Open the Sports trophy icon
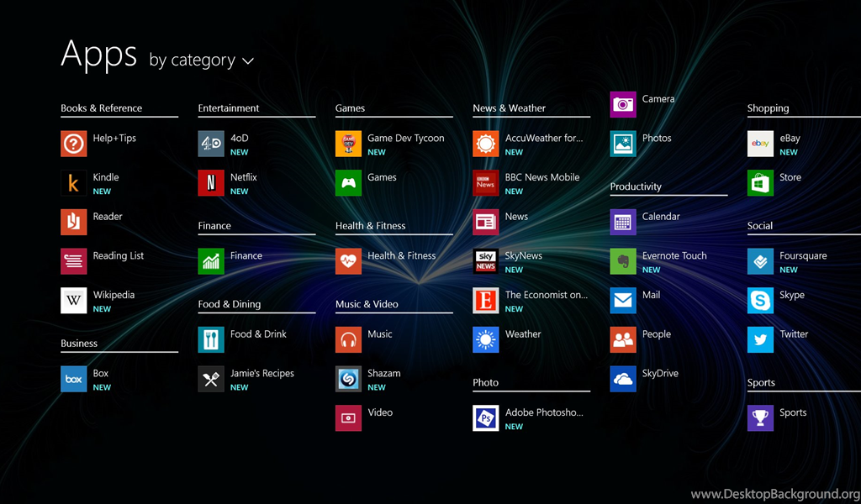 760,417
